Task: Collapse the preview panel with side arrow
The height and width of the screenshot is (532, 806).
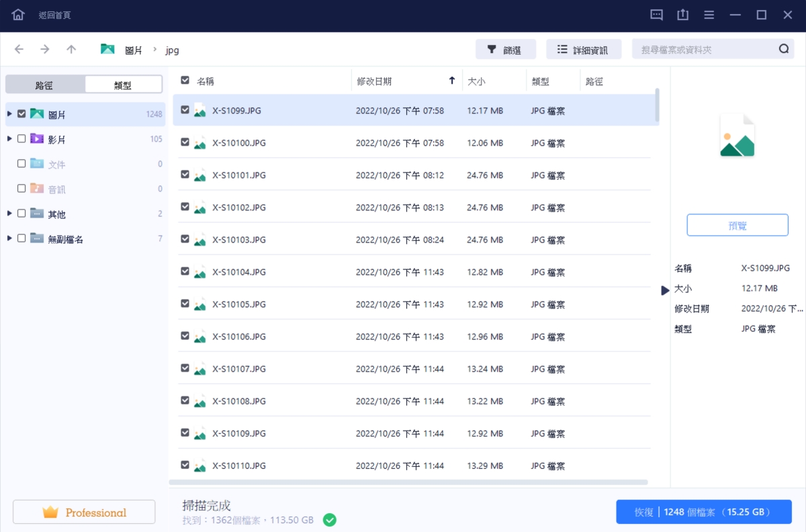Action: click(665, 290)
